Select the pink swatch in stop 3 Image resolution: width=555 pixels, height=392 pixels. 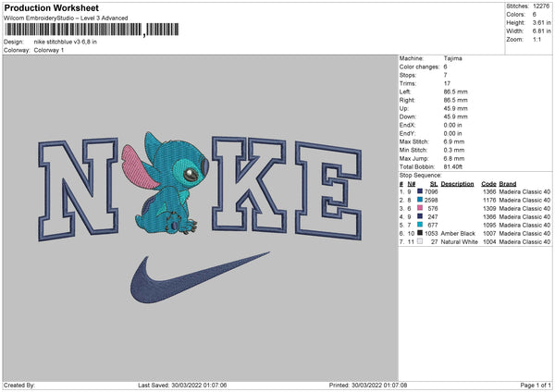point(420,208)
